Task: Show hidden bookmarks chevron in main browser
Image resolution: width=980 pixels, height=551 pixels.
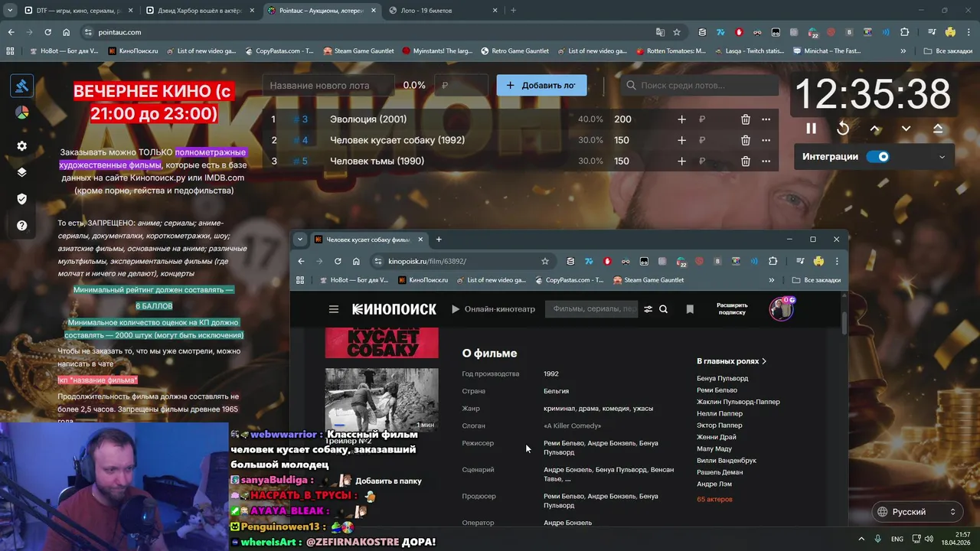Action: pyautogui.click(x=903, y=51)
